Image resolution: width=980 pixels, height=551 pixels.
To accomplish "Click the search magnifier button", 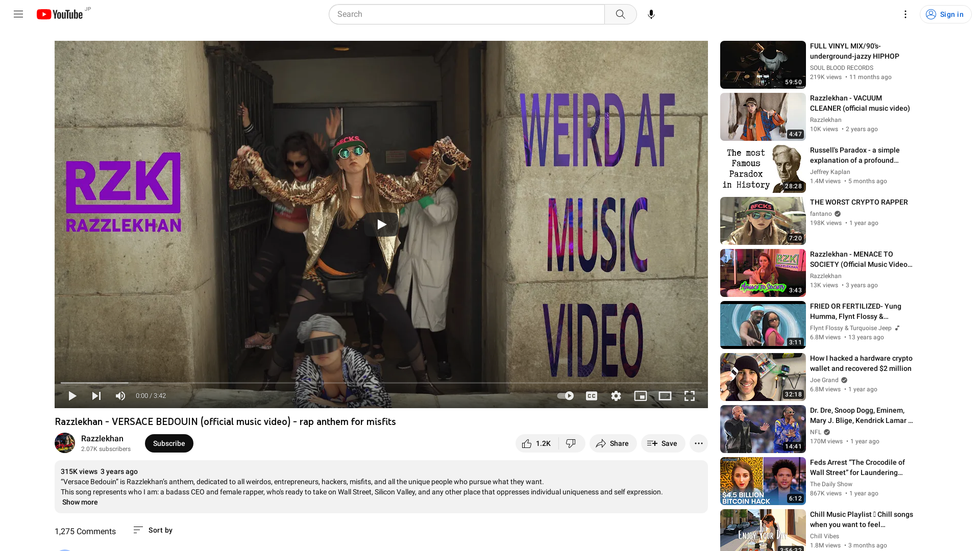I will tap(620, 14).
